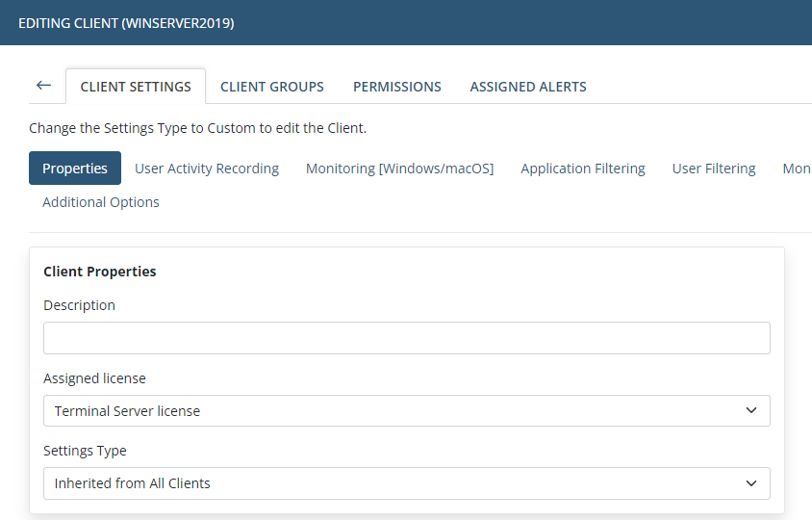This screenshot has width=812, height=520.
Task: Open the Additional Options section
Action: pyautogui.click(x=101, y=202)
